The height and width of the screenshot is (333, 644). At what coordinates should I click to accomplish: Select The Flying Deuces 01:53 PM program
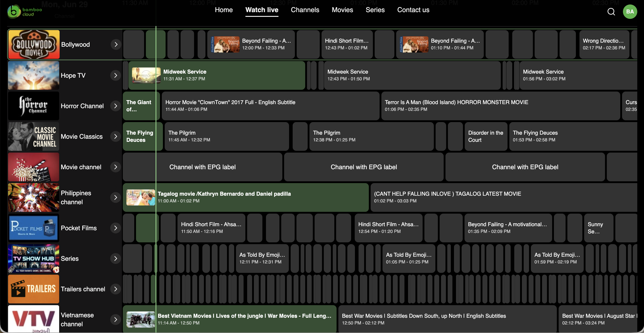[573, 136]
